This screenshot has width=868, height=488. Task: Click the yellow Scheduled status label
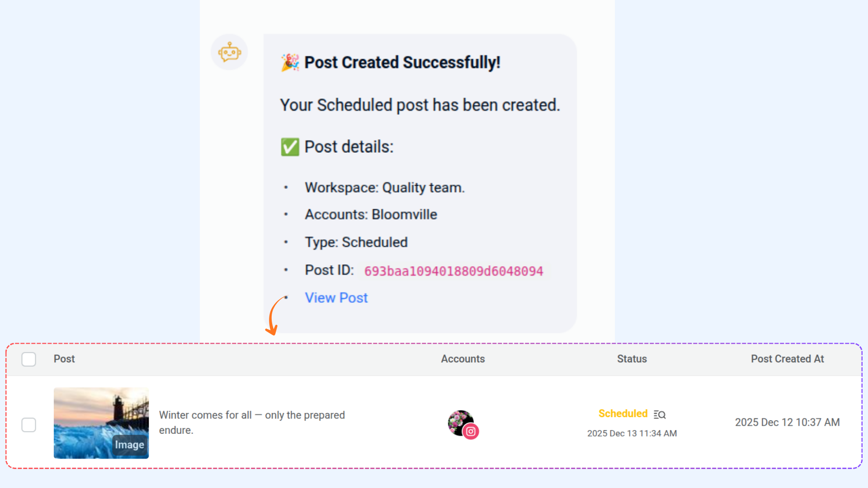point(623,413)
